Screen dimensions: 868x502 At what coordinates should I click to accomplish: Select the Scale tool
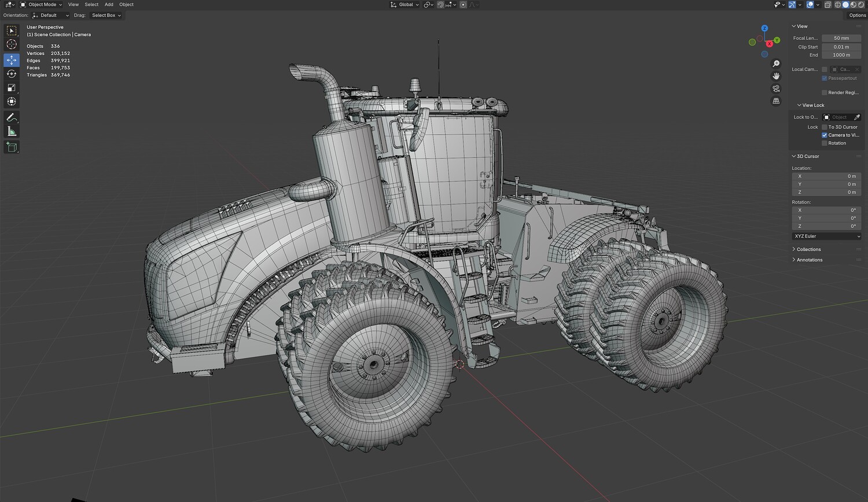tap(12, 87)
